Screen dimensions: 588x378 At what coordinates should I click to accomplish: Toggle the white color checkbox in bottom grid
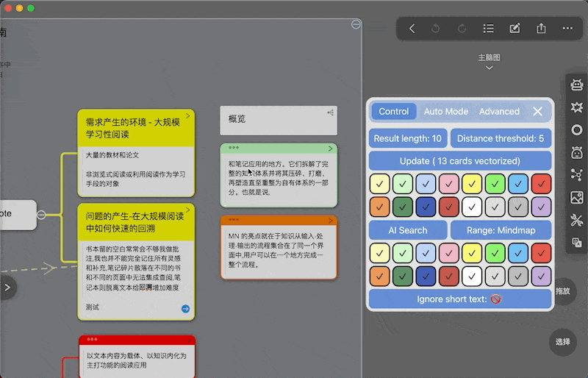click(472, 277)
